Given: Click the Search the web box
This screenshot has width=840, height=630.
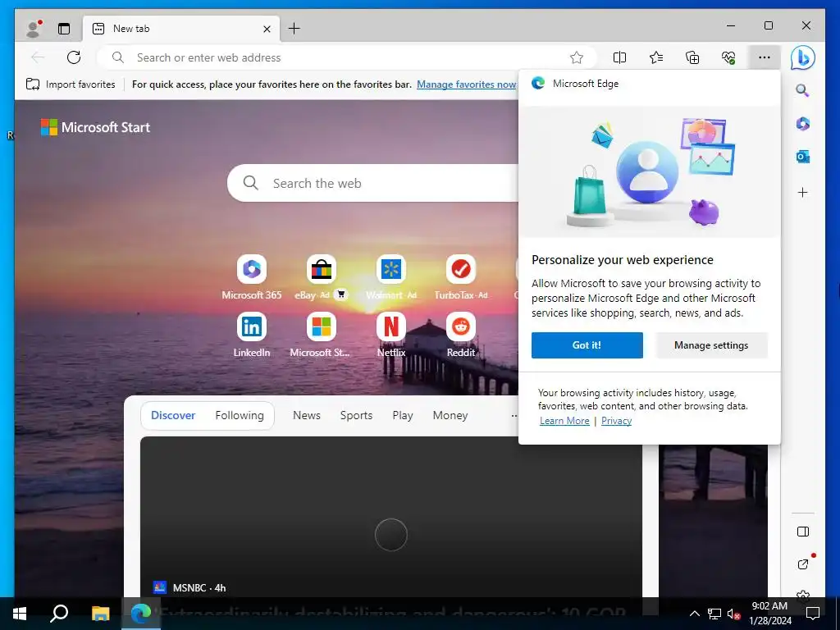Looking at the screenshot, I should pyautogui.click(x=375, y=183).
